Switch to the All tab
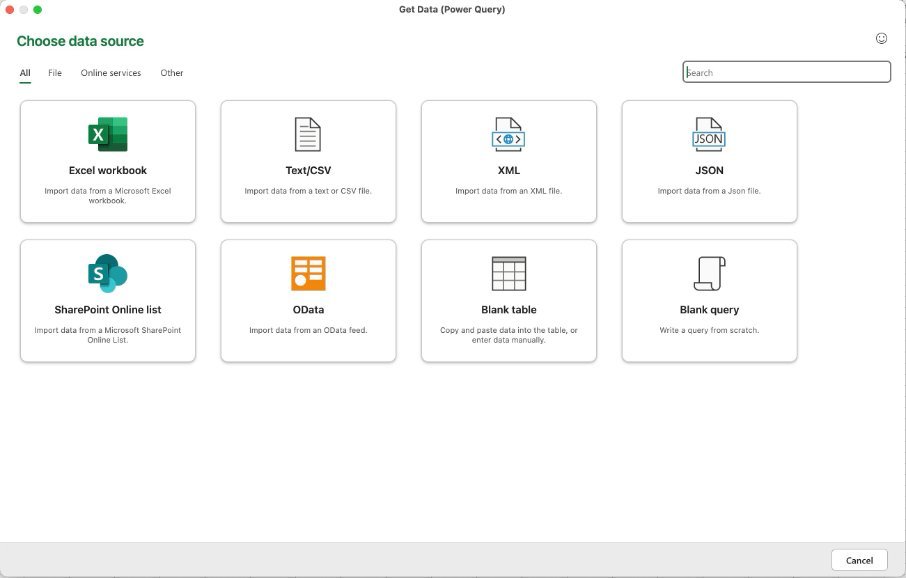This screenshot has width=906, height=578. click(25, 73)
